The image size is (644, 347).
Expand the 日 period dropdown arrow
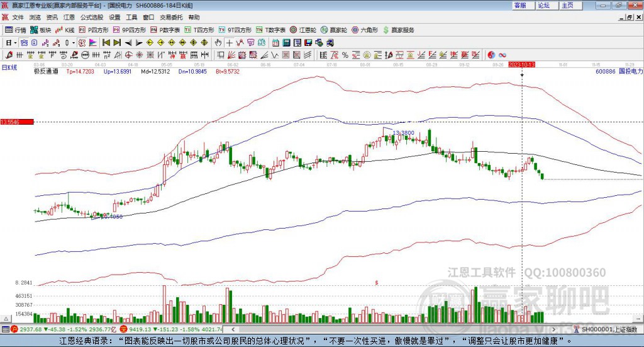coord(16,43)
